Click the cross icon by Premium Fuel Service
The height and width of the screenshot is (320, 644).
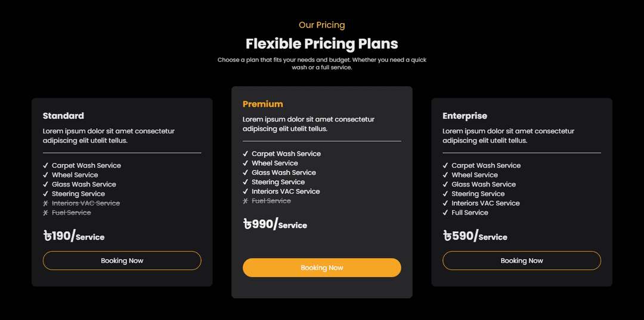(245, 201)
